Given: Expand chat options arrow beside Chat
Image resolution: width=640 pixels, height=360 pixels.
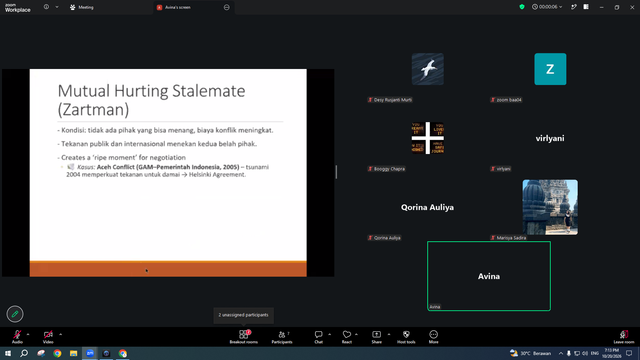Looking at the screenshot, I should coord(329,334).
